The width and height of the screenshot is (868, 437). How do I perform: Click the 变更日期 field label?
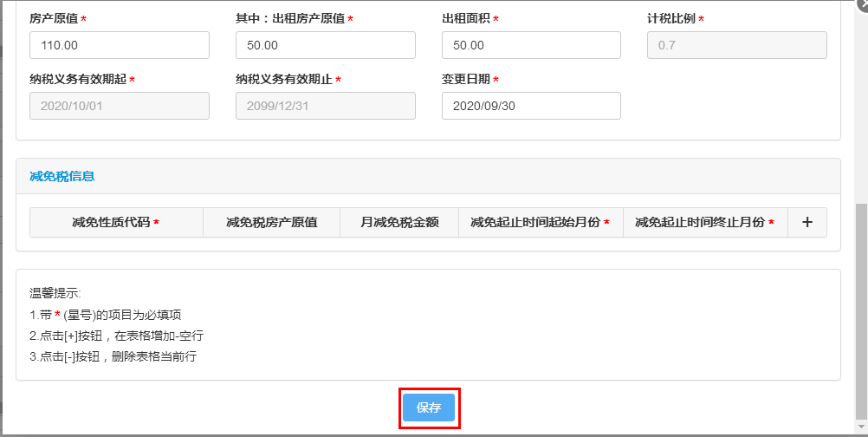coord(466,79)
